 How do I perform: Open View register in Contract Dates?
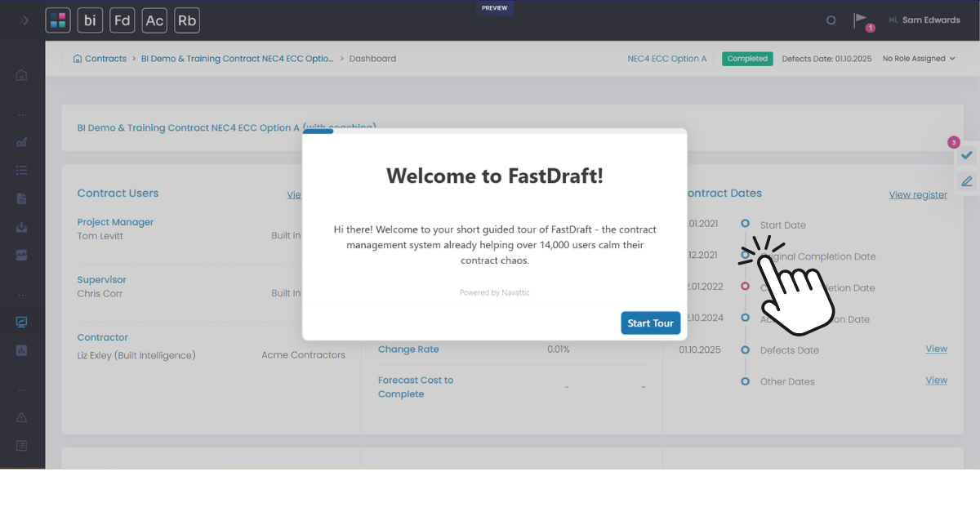click(x=918, y=194)
